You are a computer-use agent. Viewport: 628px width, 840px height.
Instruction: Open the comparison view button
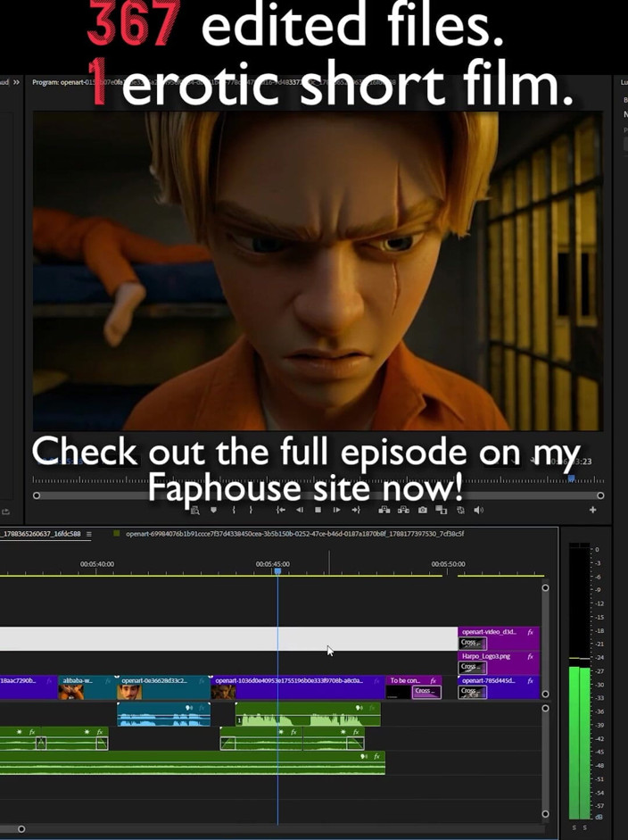point(442,510)
